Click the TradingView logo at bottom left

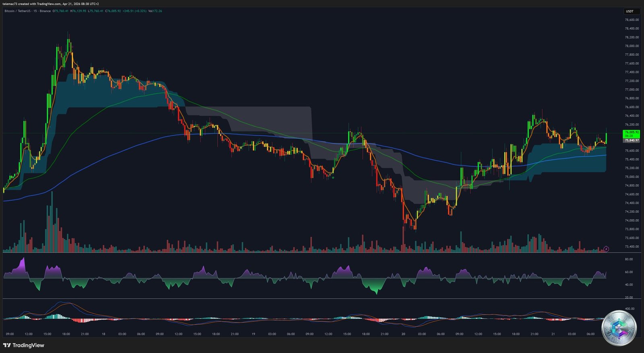(24, 345)
